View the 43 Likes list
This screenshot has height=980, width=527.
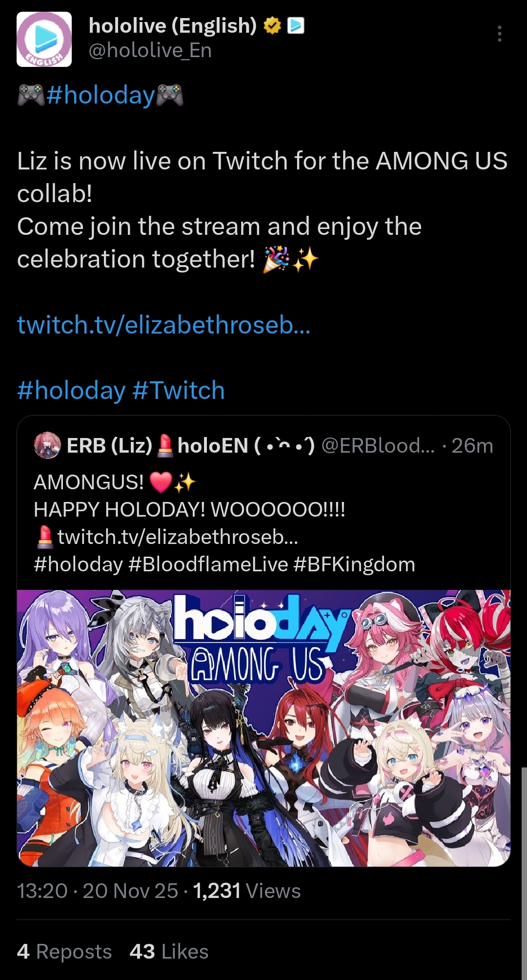click(169, 952)
